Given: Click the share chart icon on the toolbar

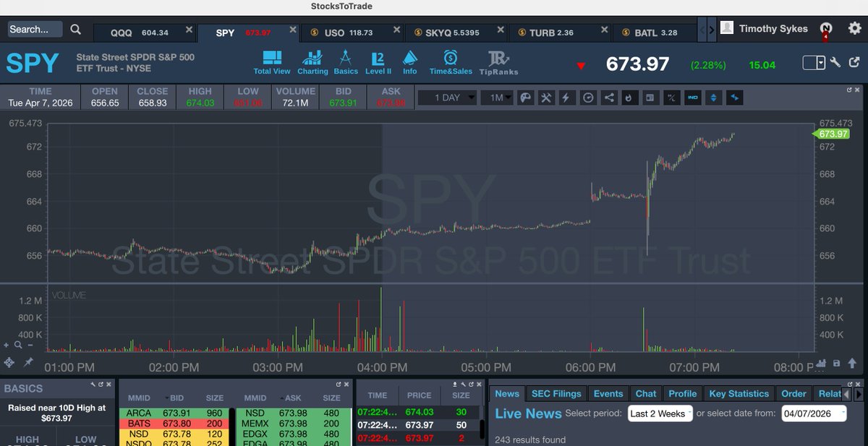Looking at the screenshot, I should pos(609,97).
